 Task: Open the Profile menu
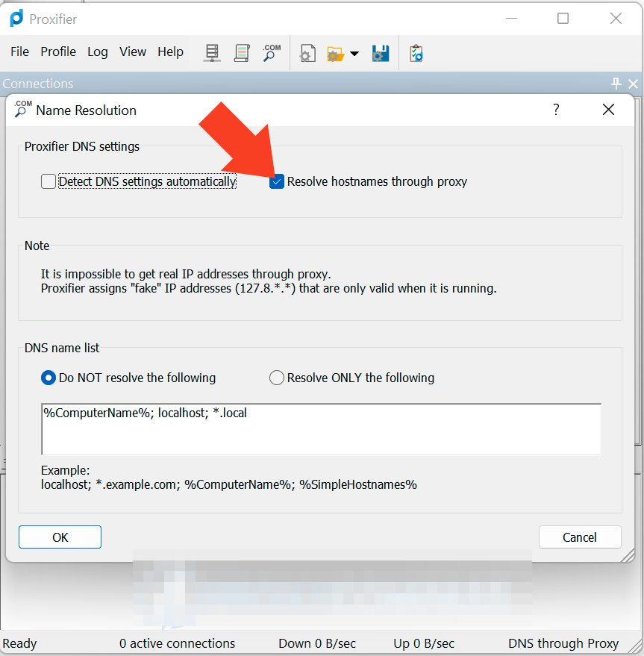click(58, 52)
